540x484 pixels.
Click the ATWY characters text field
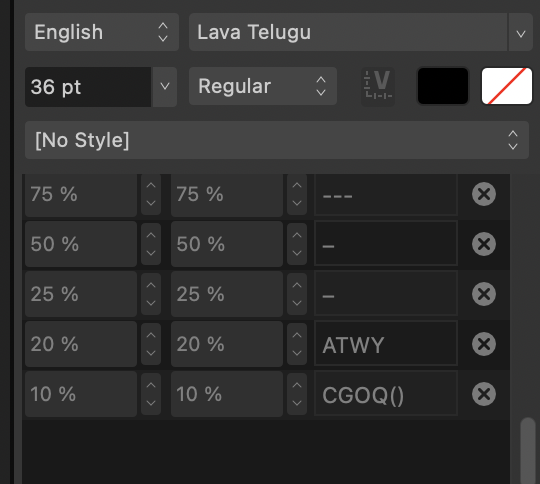coord(386,344)
